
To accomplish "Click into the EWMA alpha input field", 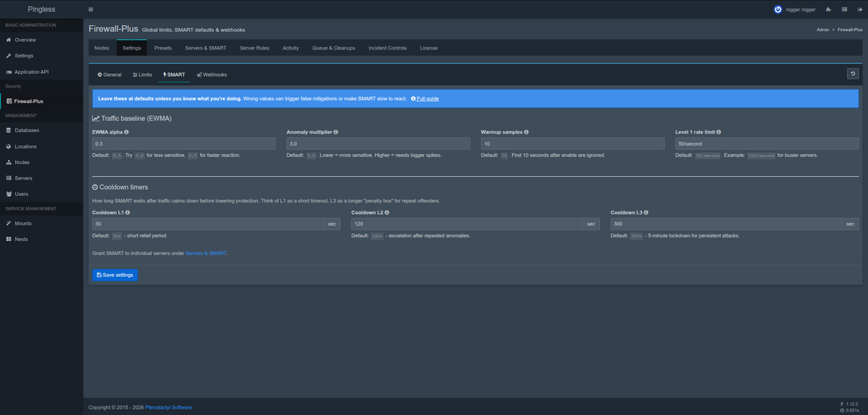I will pyautogui.click(x=184, y=144).
